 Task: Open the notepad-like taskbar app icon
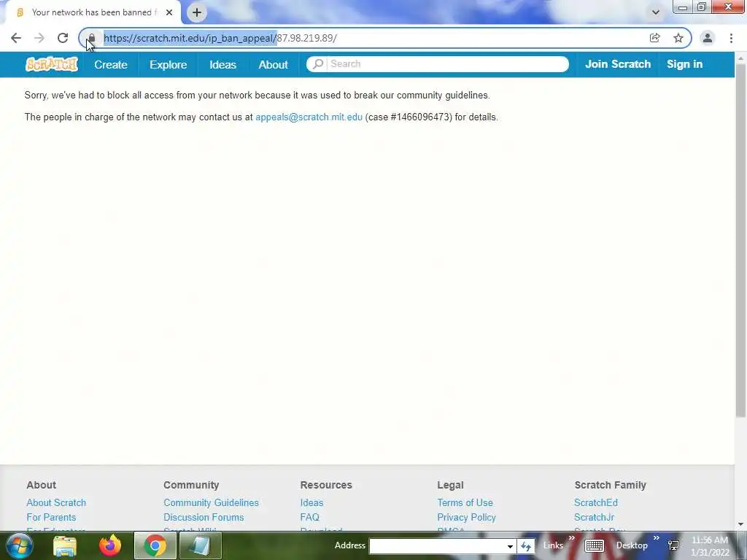[x=200, y=545]
